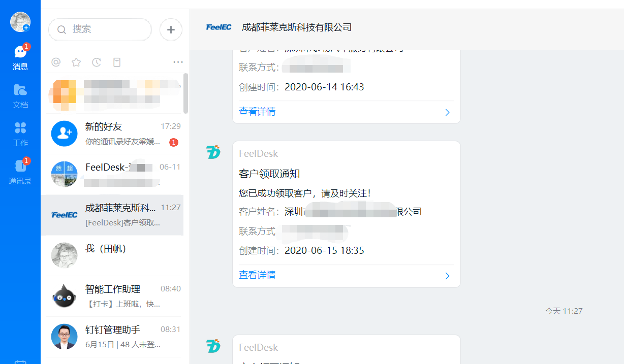
Task: Open the more options ellipsis menu
Action: pos(178,62)
